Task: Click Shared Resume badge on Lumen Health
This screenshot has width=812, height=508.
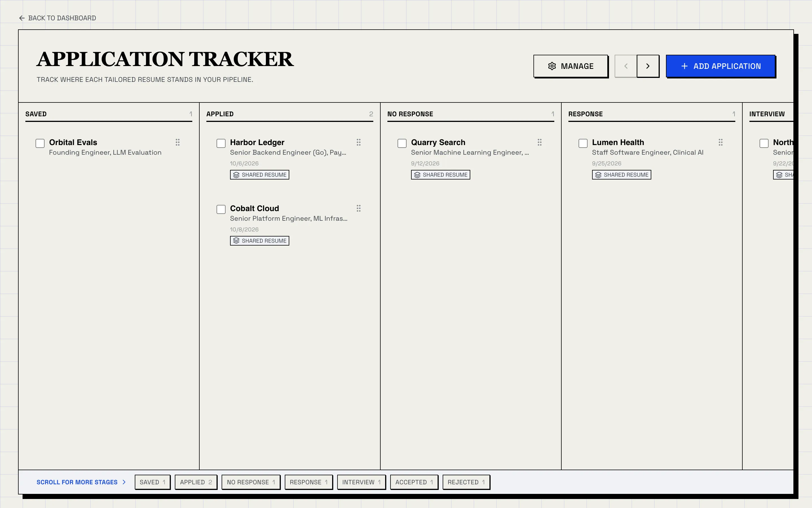Action: (621, 175)
